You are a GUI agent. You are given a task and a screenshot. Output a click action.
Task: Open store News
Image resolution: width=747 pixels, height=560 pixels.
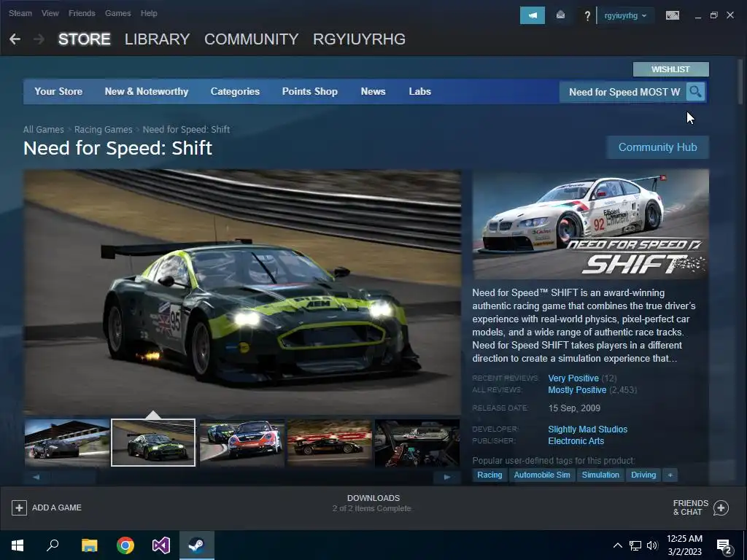(x=373, y=91)
